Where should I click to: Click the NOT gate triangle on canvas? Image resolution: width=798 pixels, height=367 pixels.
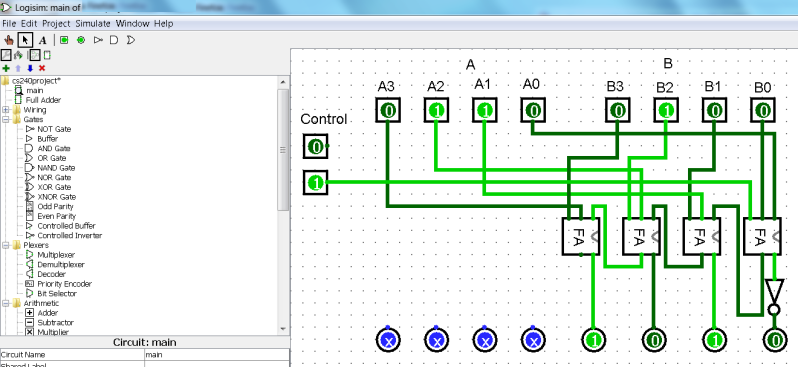pyautogui.click(x=774, y=292)
